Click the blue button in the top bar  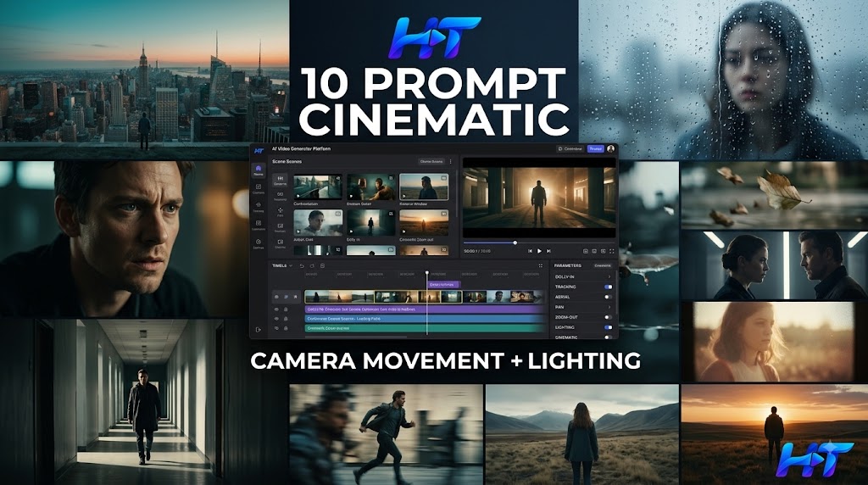596,148
